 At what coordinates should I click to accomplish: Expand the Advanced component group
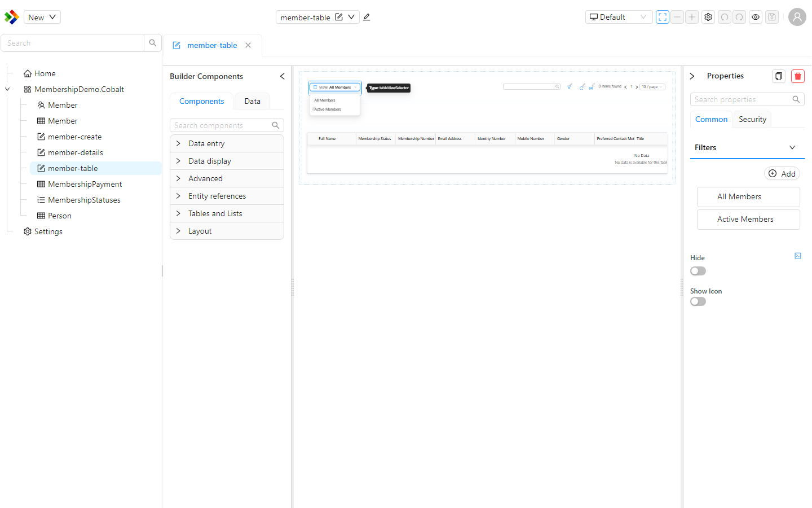227,178
